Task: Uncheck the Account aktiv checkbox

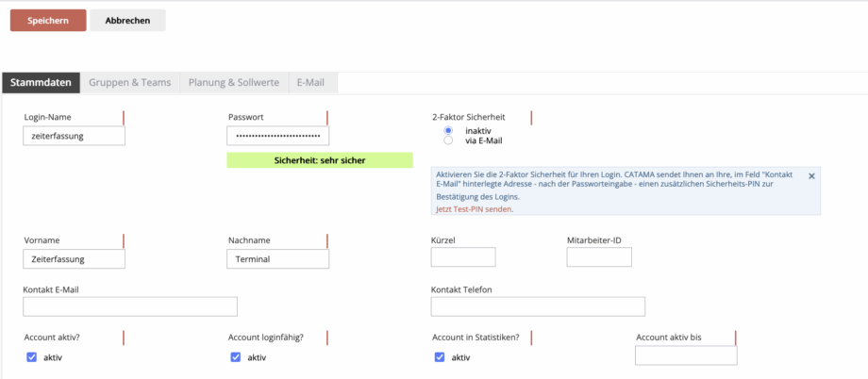Action: 31,357
